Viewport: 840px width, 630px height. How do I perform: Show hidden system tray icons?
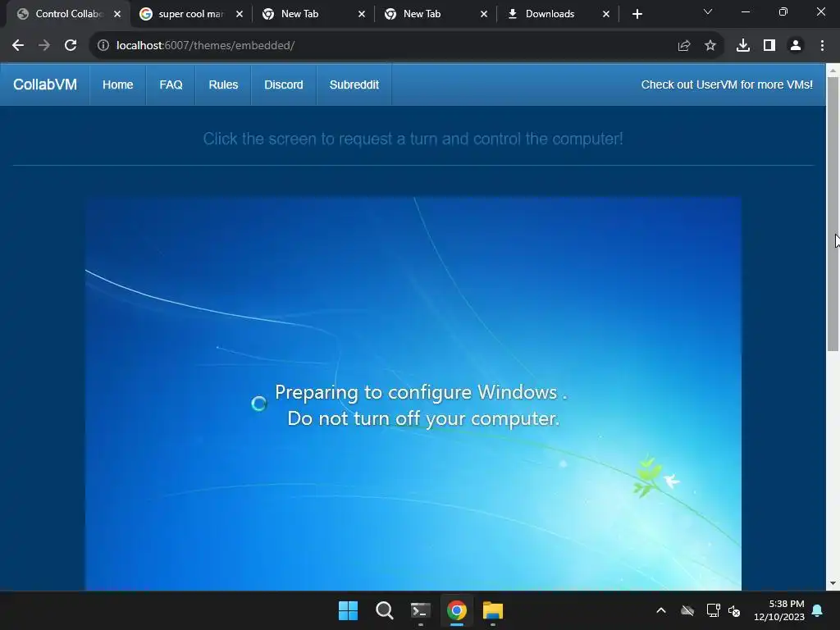[661, 610]
